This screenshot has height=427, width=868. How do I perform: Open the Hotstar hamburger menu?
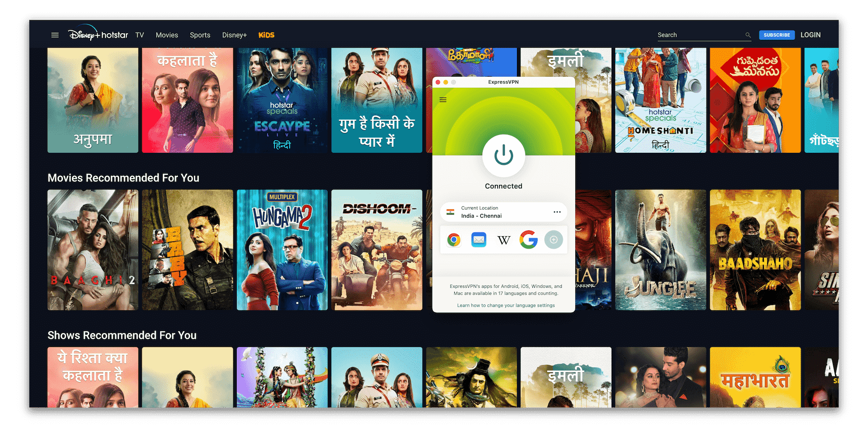(x=55, y=35)
